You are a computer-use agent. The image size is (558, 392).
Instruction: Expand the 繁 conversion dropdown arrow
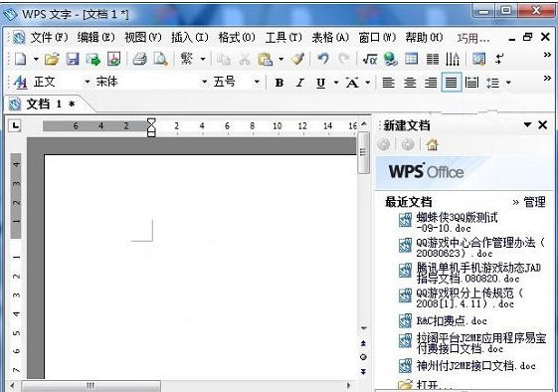click(x=203, y=59)
